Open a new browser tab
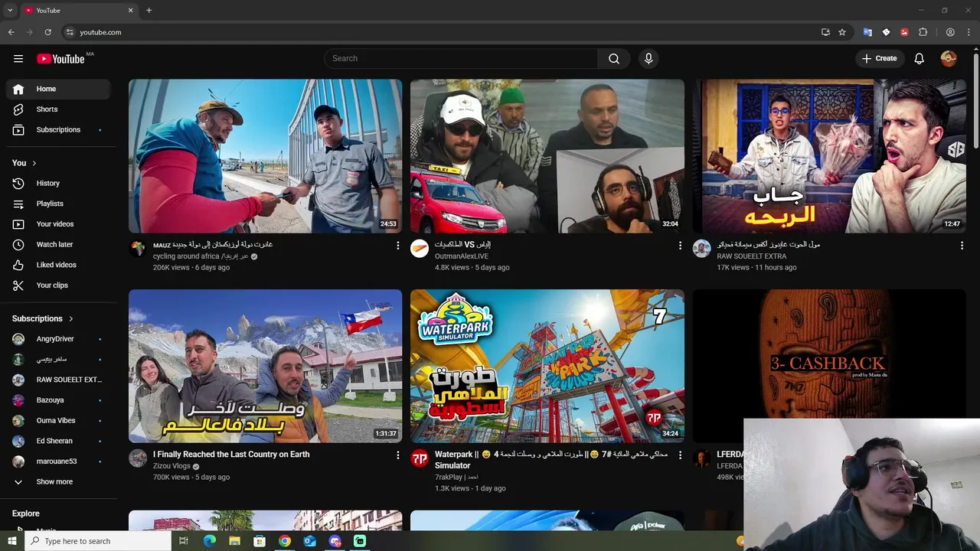Viewport: 980px width, 551px height. (149, 10)
